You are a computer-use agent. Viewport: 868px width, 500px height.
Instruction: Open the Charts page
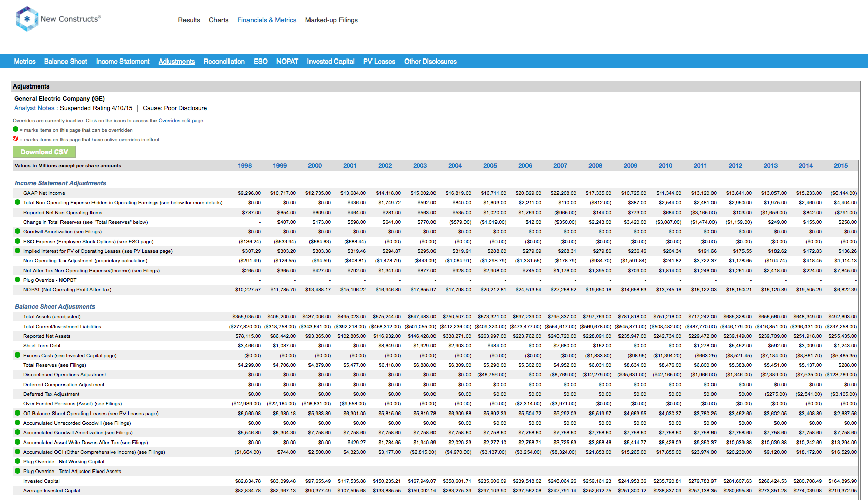click(219, 20)
